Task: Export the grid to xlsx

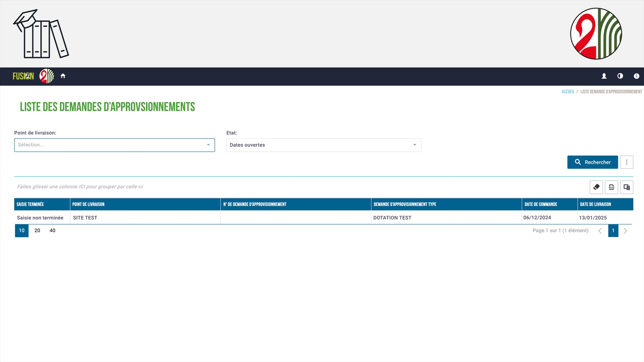Action: [x=611, y=187]
